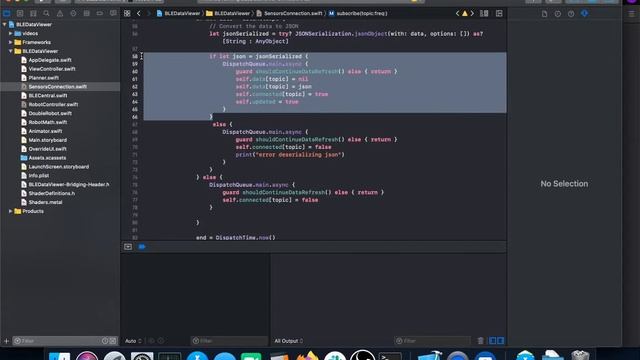Click the related items grid icon
Screen dimensions: 640x360
coord(127,13)
